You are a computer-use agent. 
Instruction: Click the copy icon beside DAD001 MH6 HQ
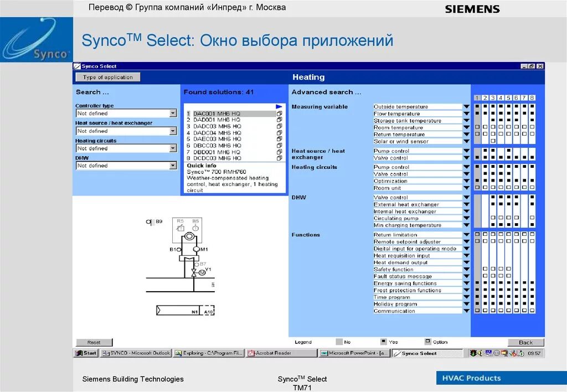pyautogui.click(x=279, y=120)
